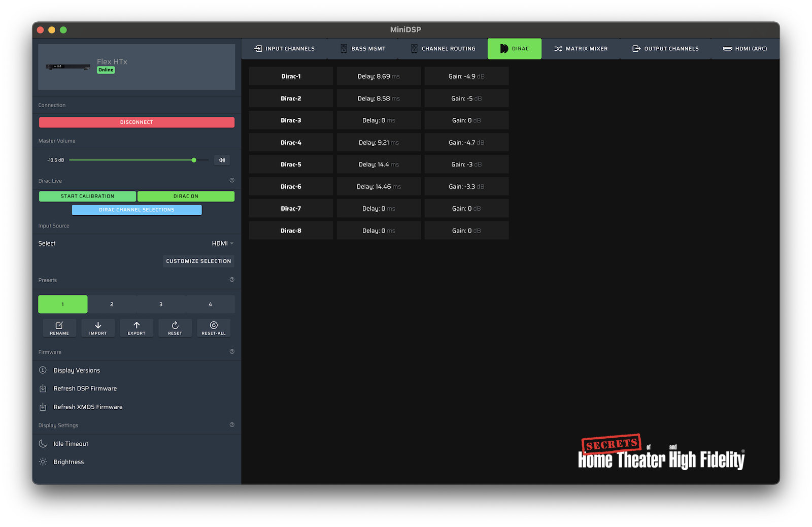812x527 pixels.
Task: Switch to the Input Channels tab
Action: pyautogui.click(x=285, y=49)
